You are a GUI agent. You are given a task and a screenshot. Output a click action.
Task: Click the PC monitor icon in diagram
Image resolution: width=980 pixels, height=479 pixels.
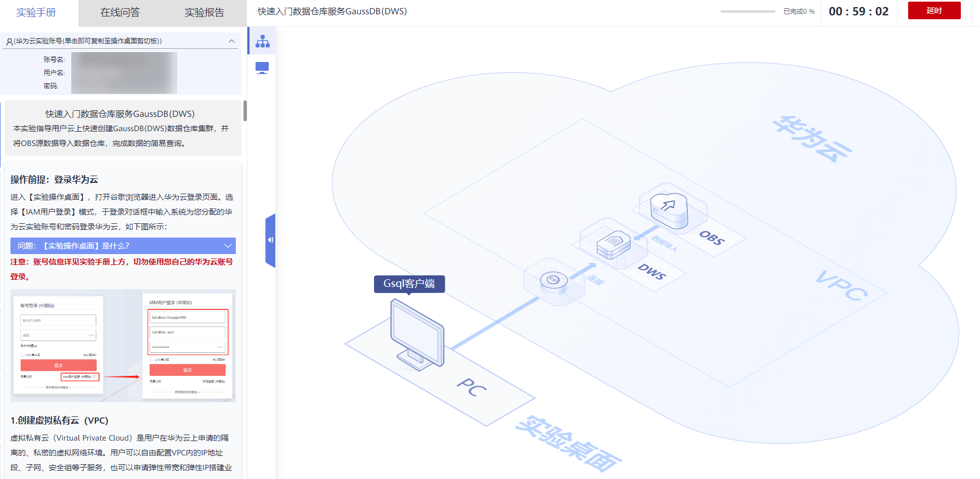pos(417,335)
